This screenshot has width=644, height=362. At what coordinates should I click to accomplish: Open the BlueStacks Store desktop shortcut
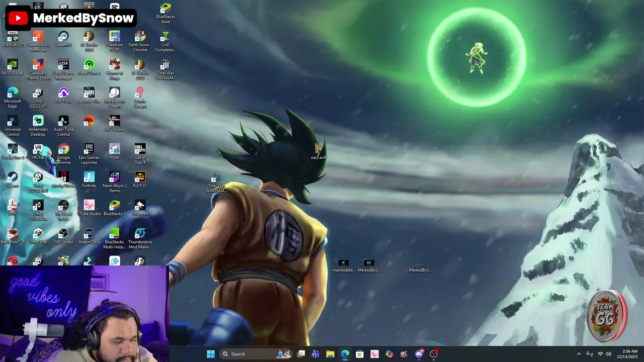(166, 14)
